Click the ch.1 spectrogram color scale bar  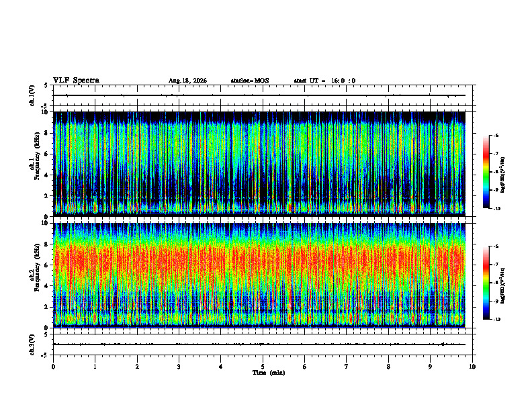click(x=486, y=172)
